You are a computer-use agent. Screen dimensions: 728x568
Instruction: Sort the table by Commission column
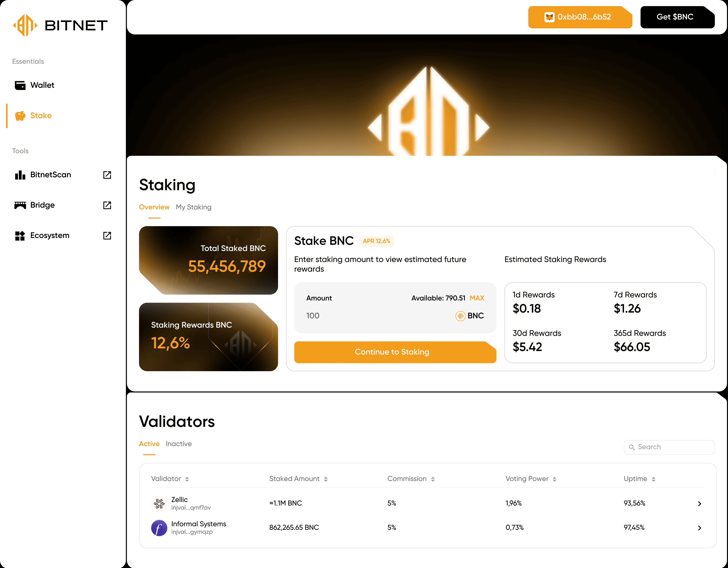(433, 479)
